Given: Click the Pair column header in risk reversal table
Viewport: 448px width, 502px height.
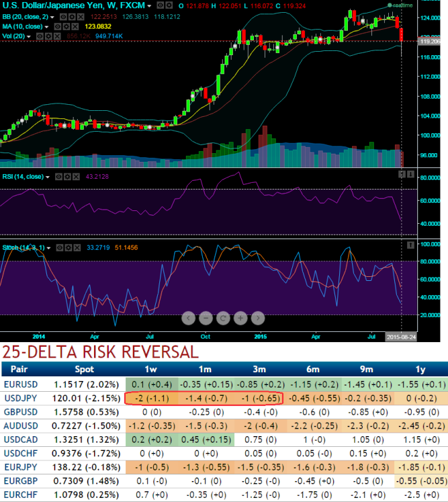Looking at the screenshot, I should (19, 369).
